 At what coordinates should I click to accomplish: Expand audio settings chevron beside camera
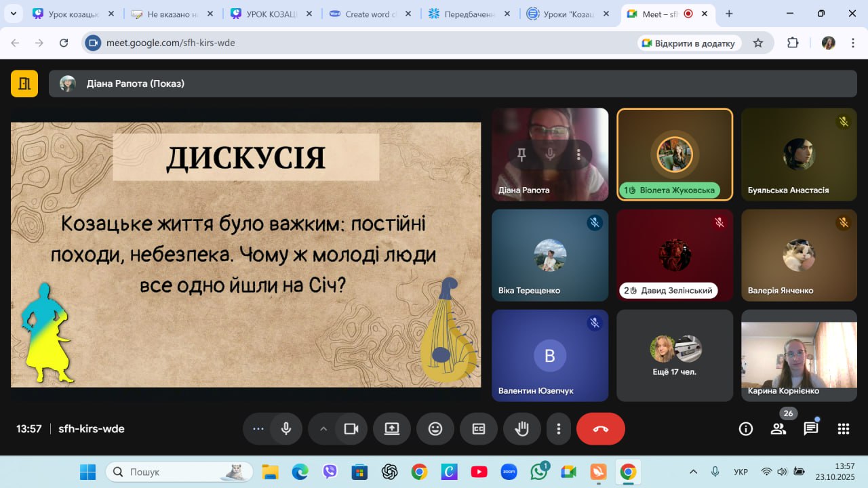click(x=323, y=429)
